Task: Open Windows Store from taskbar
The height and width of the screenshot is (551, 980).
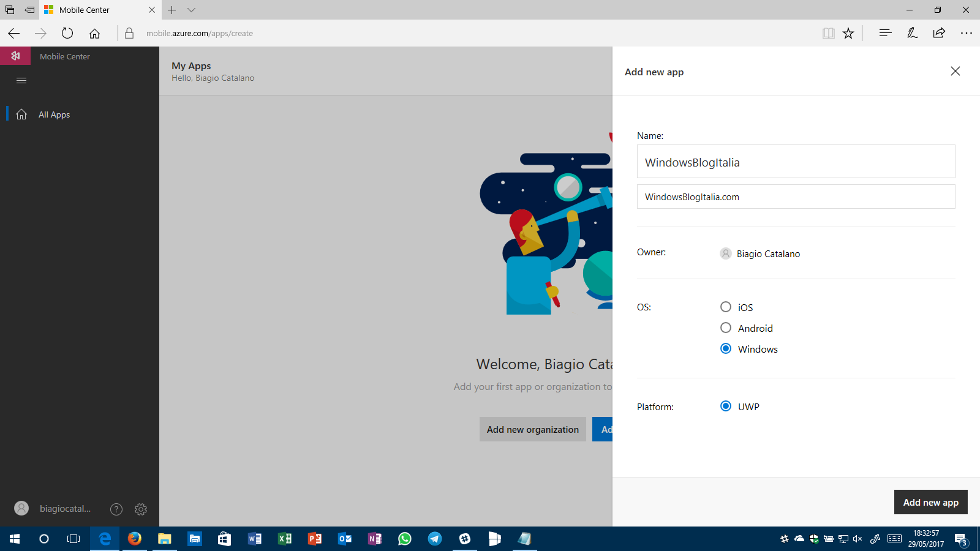Action: tap(225, 539)
